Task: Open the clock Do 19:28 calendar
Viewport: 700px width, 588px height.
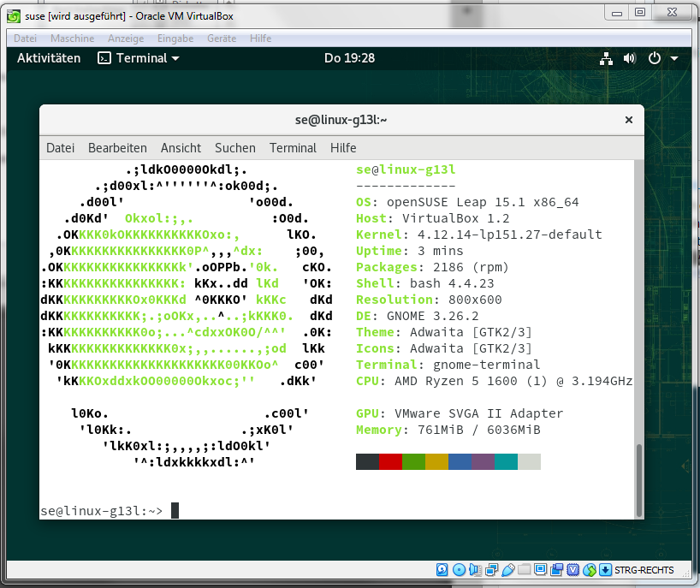Action: (349, 58)
